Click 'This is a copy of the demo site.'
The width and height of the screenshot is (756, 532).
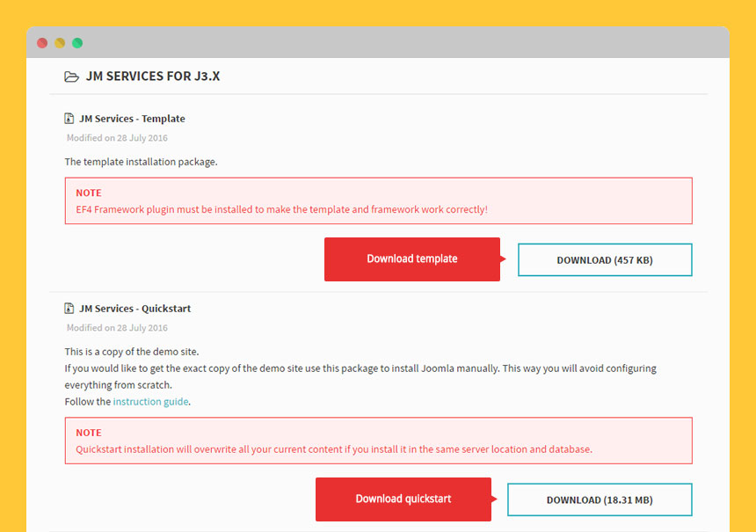pos(132,352)
